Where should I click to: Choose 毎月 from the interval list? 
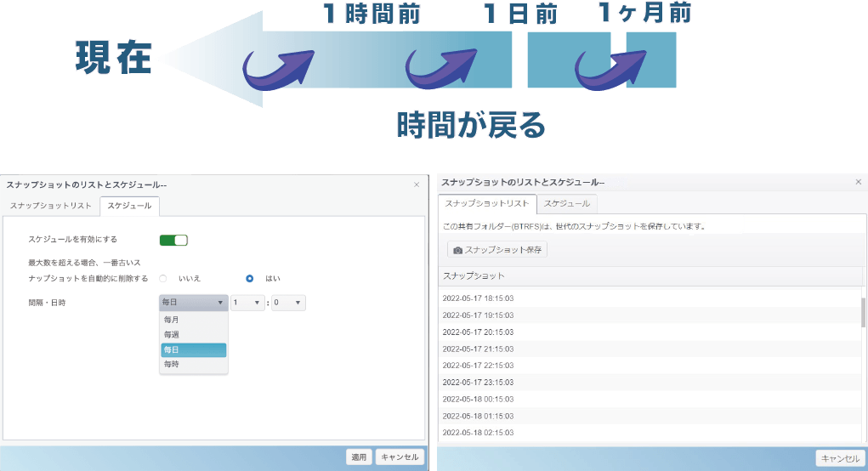pos(193,320)
